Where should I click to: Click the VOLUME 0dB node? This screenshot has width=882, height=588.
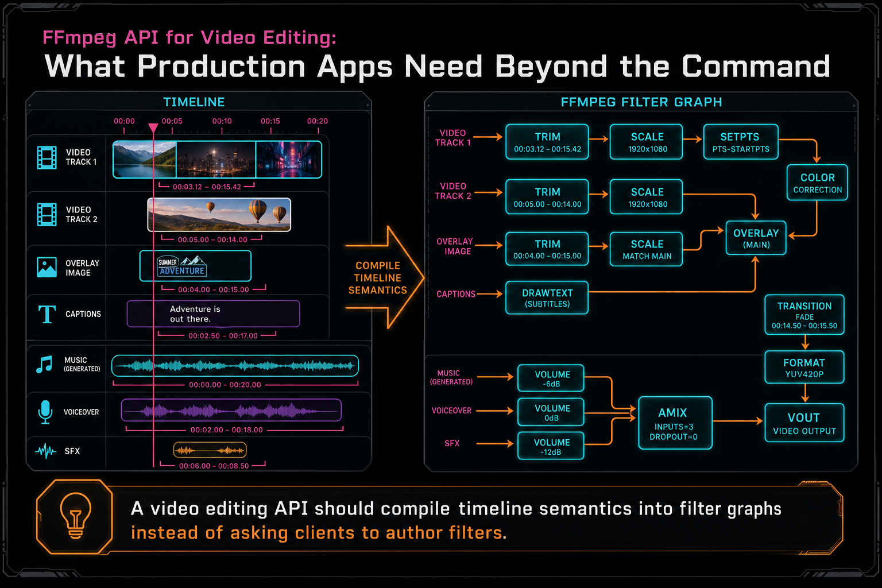[551, 412]
